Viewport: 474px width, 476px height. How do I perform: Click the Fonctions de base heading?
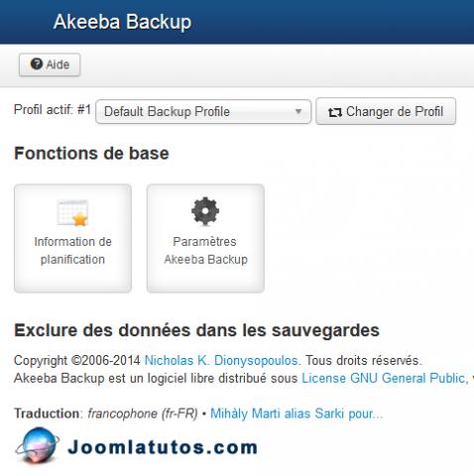[91, 153]
